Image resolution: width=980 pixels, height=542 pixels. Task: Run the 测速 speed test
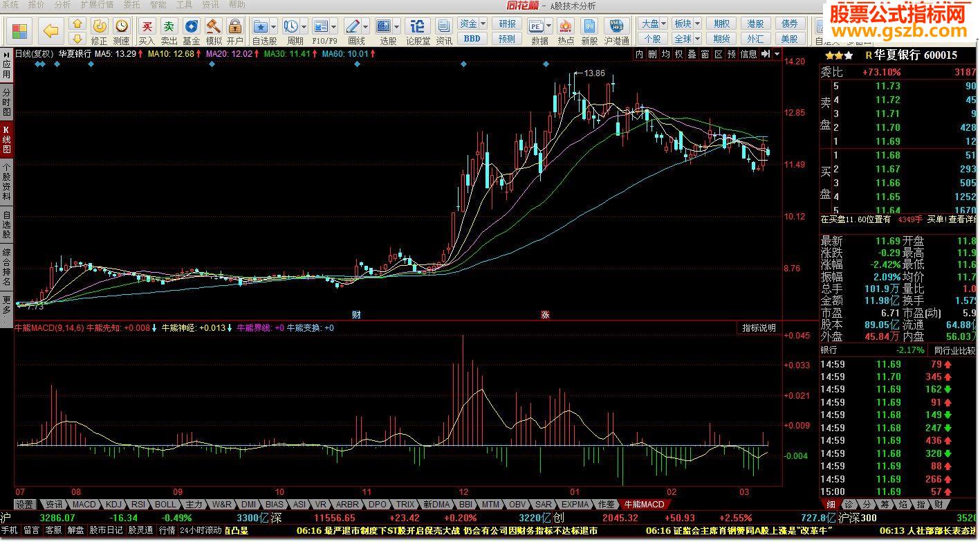pos(121,32)
